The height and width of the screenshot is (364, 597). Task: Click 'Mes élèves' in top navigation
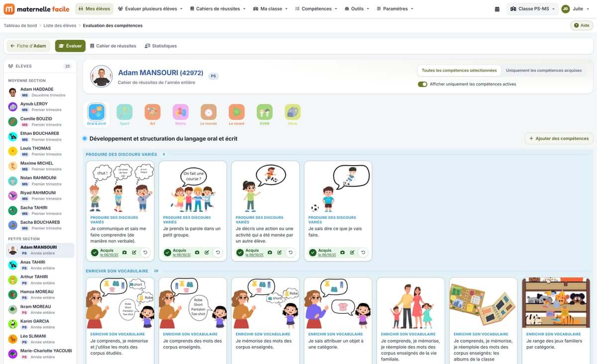94,9
